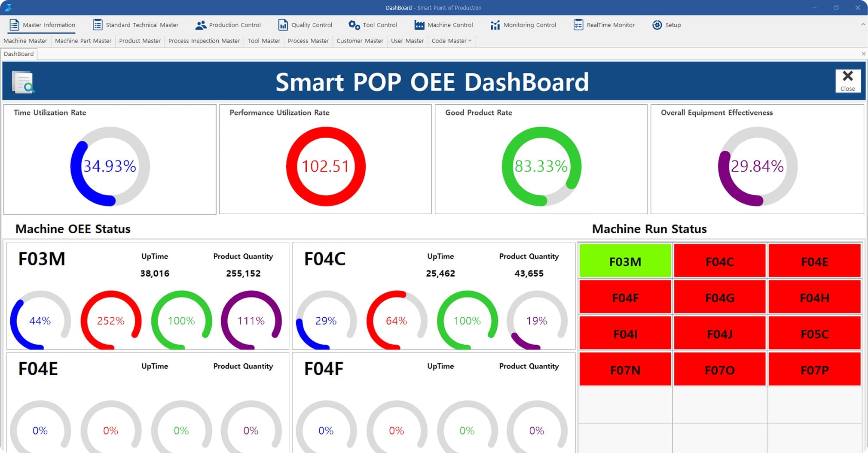The height and width of the screenshot is (453, 868).
Task: Select Standard Technical Master
Action: 135,25
